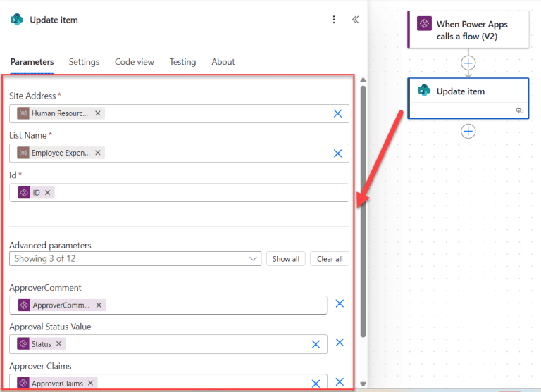Delete the Approval Status Value parameter

click(x=340, y=342)
